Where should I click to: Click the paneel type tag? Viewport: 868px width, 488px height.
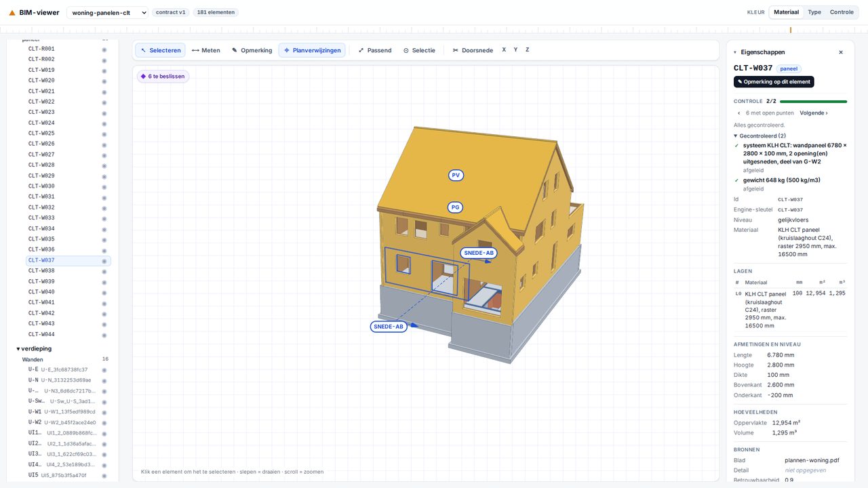point(789,68)
